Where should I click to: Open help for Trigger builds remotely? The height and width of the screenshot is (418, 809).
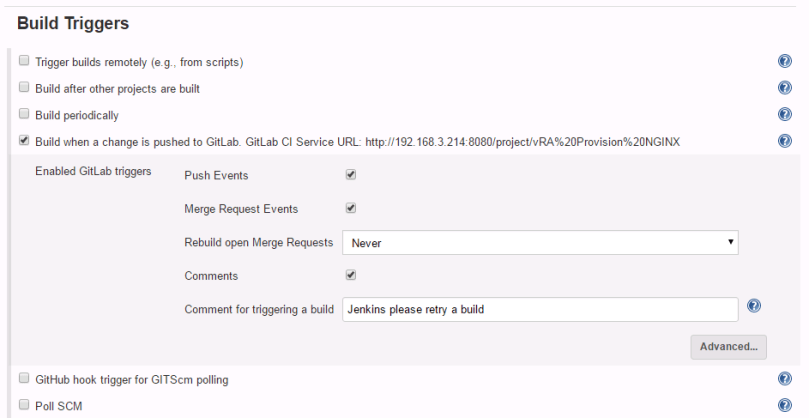pyautogui.click(x=785, y=62)
